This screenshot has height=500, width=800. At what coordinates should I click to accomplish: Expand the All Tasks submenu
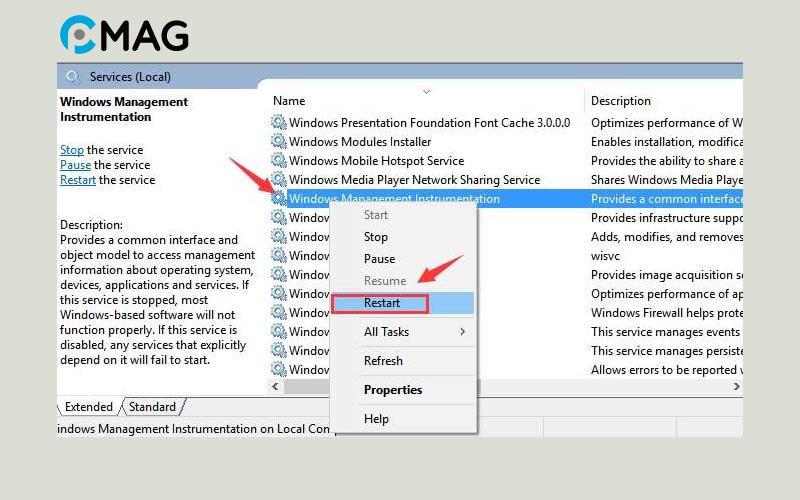point(403,332)
